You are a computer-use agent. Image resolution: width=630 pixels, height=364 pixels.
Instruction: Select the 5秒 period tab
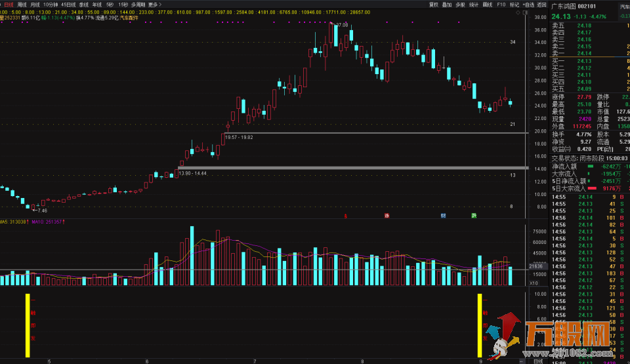(x=110, y=5)
